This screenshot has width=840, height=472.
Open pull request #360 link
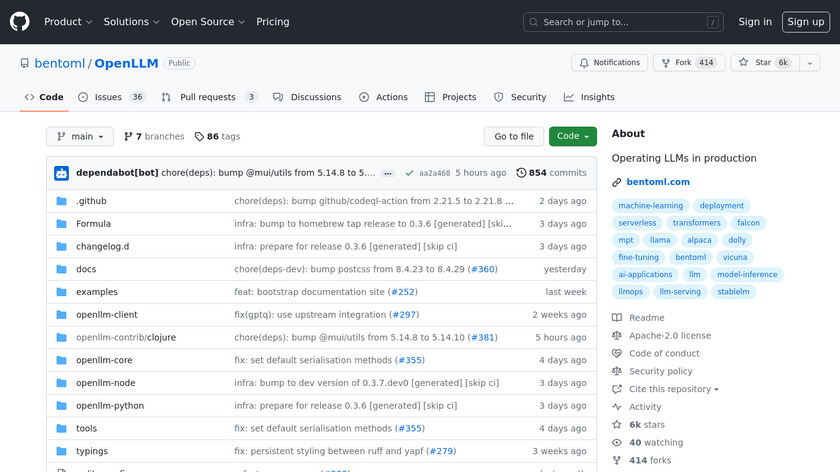(483, 269)
